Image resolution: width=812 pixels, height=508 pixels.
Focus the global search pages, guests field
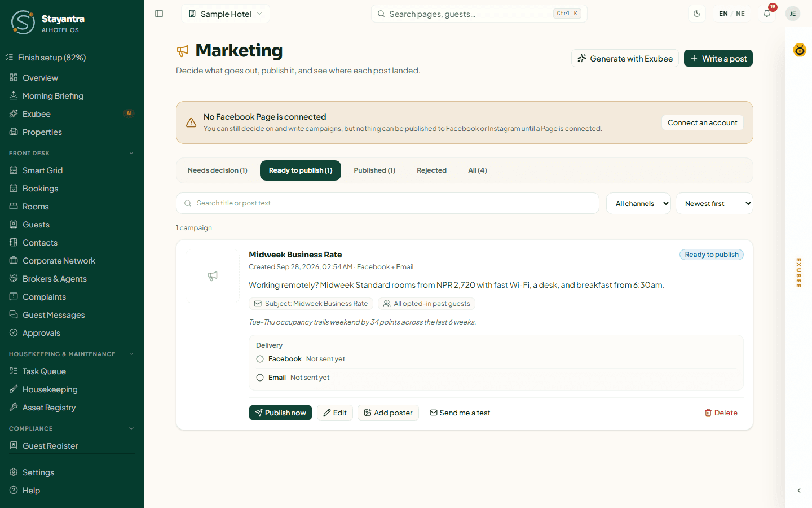pos(479,14)
